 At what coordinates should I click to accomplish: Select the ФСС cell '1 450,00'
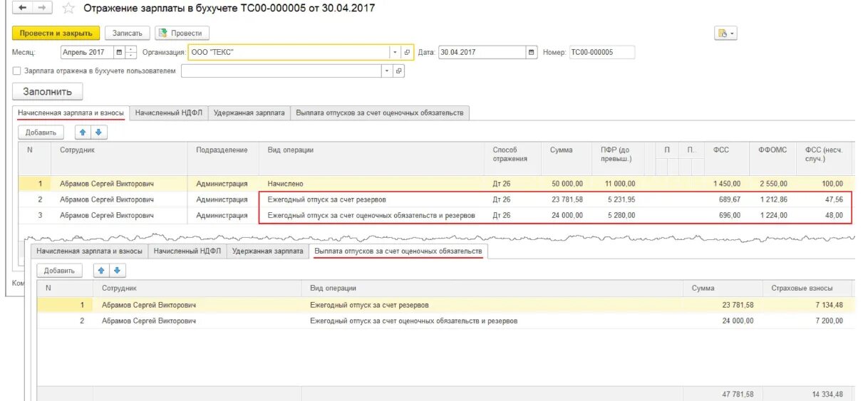725,184
